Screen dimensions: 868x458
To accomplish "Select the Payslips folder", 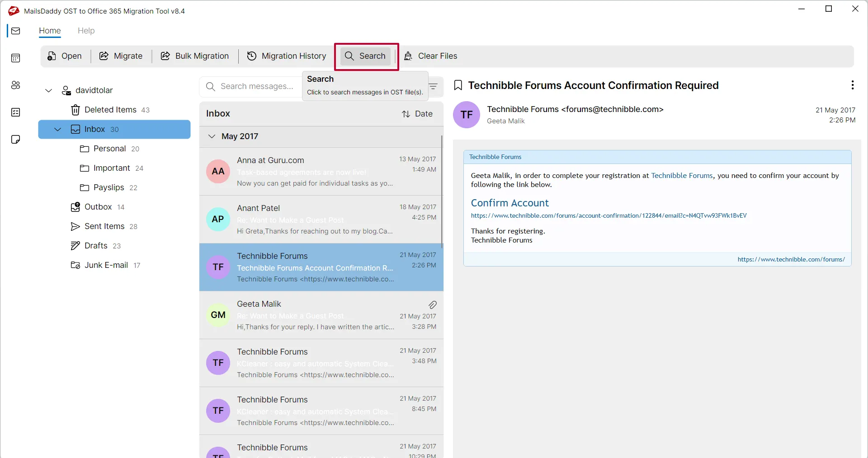I will 108,187.
